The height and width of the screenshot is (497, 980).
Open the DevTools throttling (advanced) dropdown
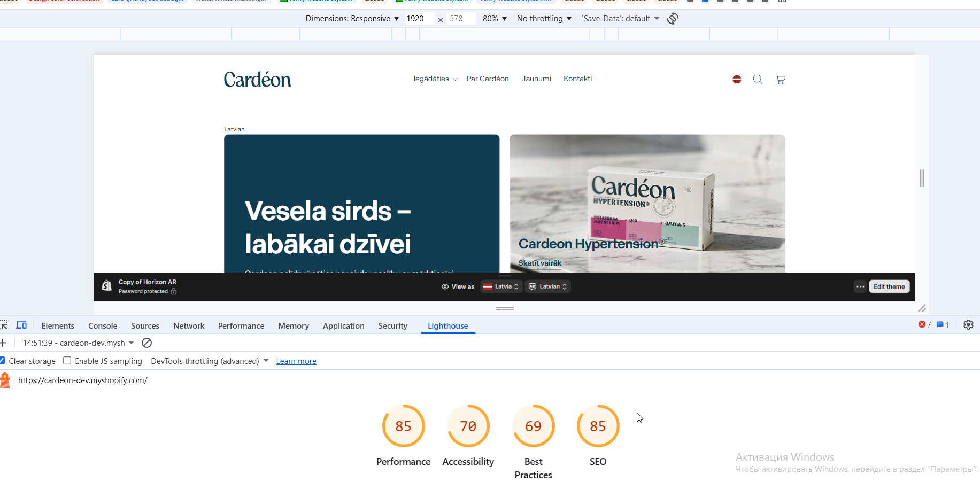210,361
